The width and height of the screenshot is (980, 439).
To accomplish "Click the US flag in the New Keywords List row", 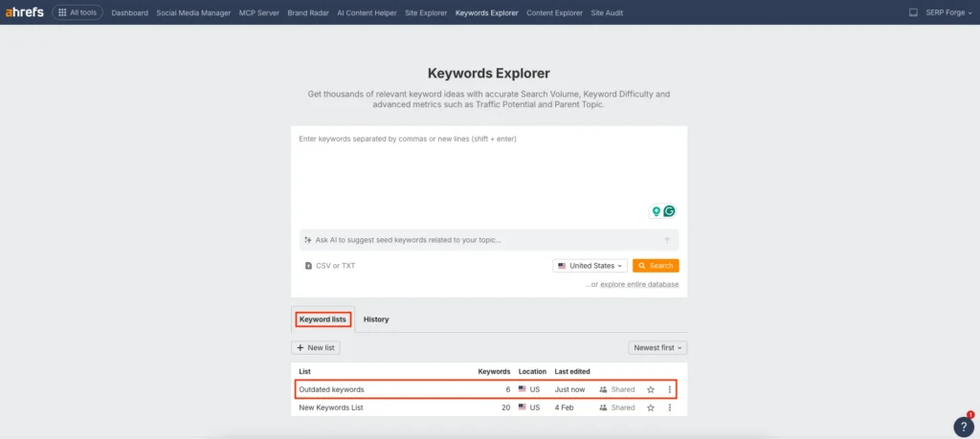I will pyautogui.click(x=523, y=407).
